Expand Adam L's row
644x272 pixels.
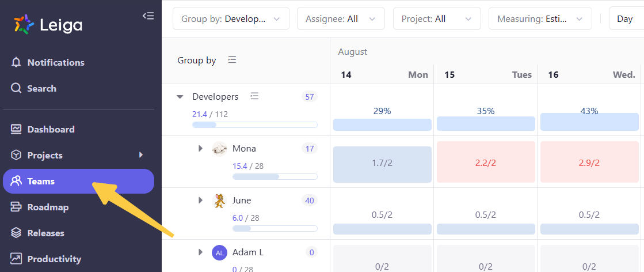click(200, 252)
